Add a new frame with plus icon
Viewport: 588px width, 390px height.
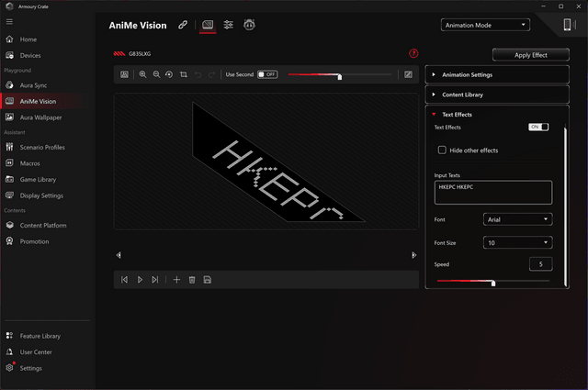[176, 280]
